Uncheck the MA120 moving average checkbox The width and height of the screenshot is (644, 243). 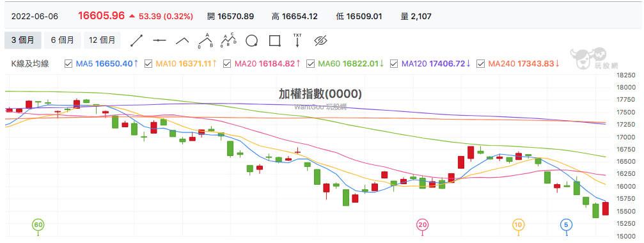coord(393,63)
